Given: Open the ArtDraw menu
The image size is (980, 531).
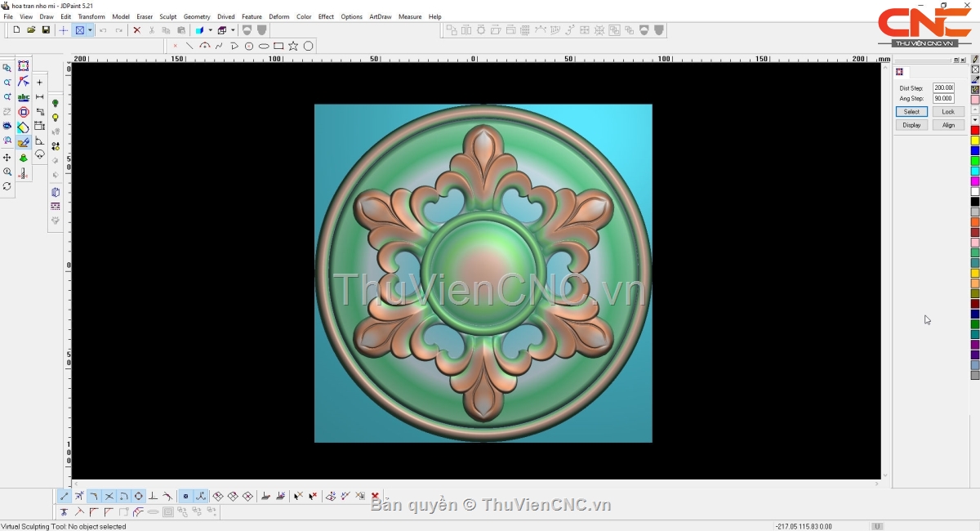Looking at the screenshot, I should coord(381,16).
